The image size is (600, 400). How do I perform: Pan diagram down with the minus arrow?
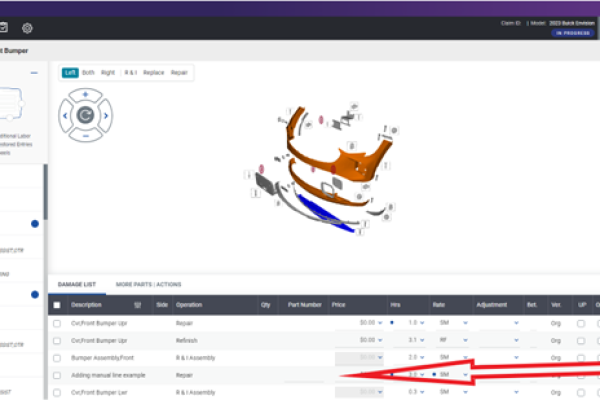[85, 136]
